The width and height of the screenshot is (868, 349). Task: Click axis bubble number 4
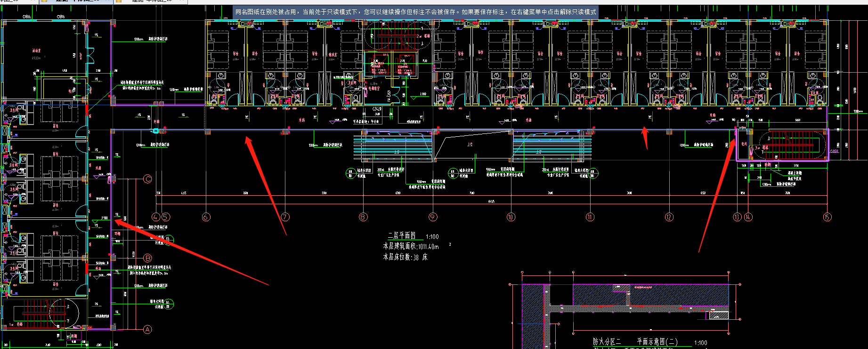pyautogui.click(x=156, y=217)
